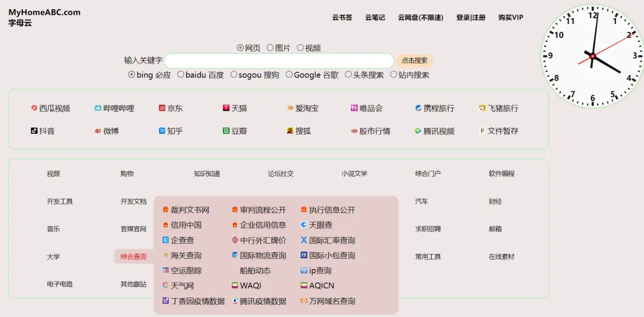This screenshot has width=644, height=317.
Task: Click the 腾讯视频 icon
Action: pos(418,131)
